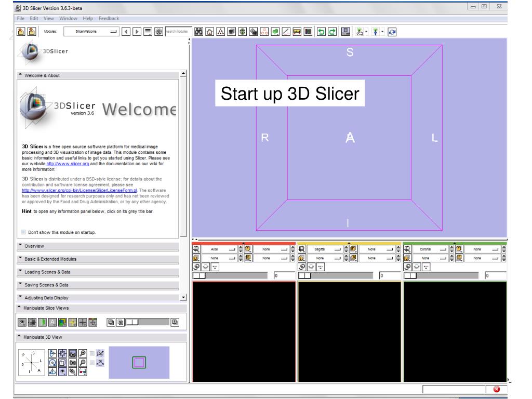The height and width of the screenshot is (399, 532).
Task: Click the Save Scene icon in toolbar
Action: pos(32,32)
